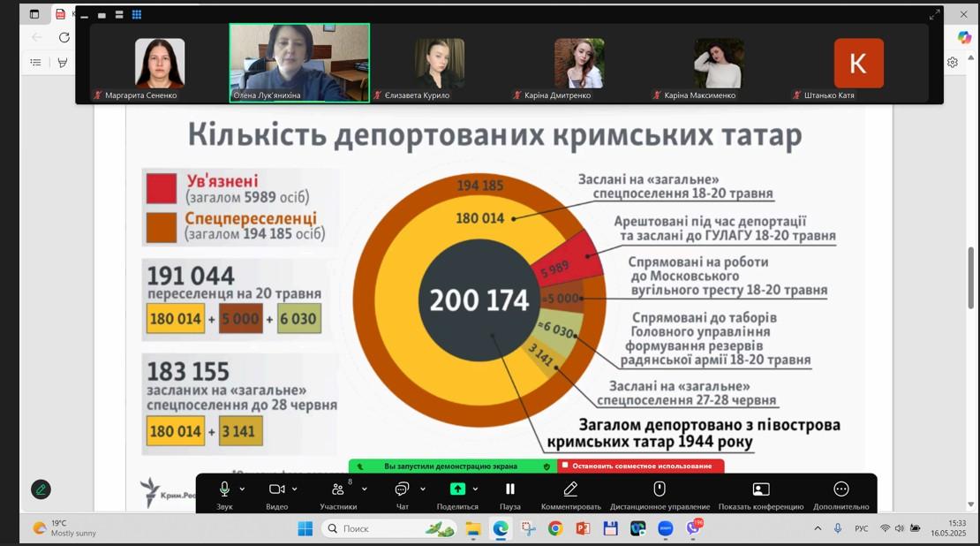Click the "200 174" chart center

tap(479, 300)
